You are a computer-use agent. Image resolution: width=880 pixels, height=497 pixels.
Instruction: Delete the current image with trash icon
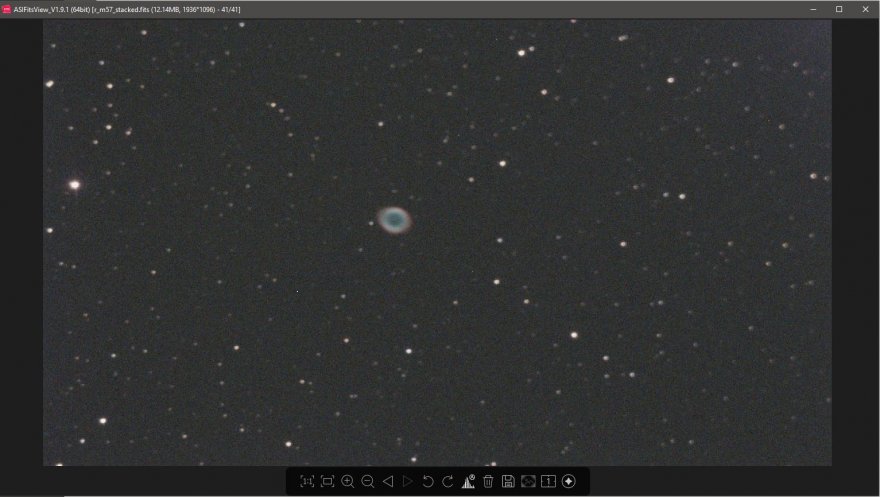(488, 481)
